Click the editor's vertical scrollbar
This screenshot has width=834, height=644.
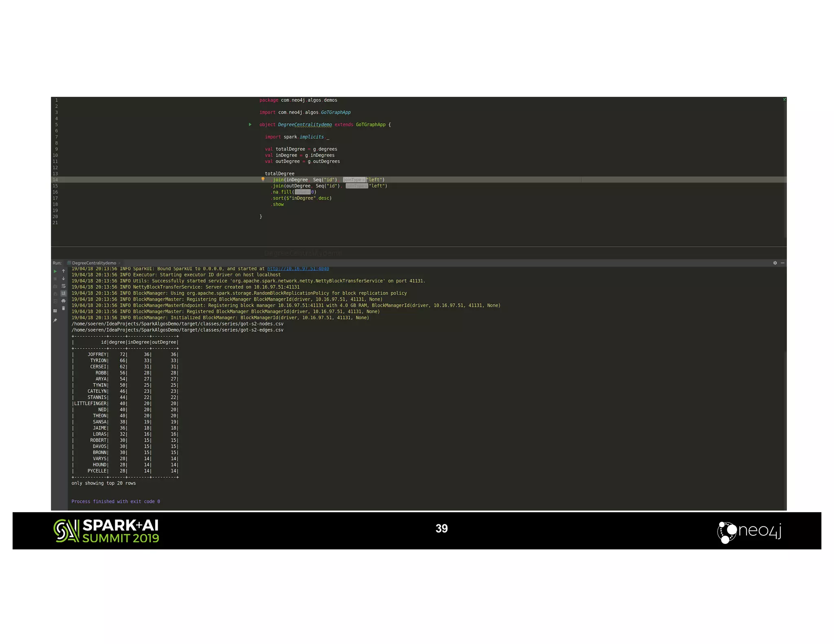point(785,171)
